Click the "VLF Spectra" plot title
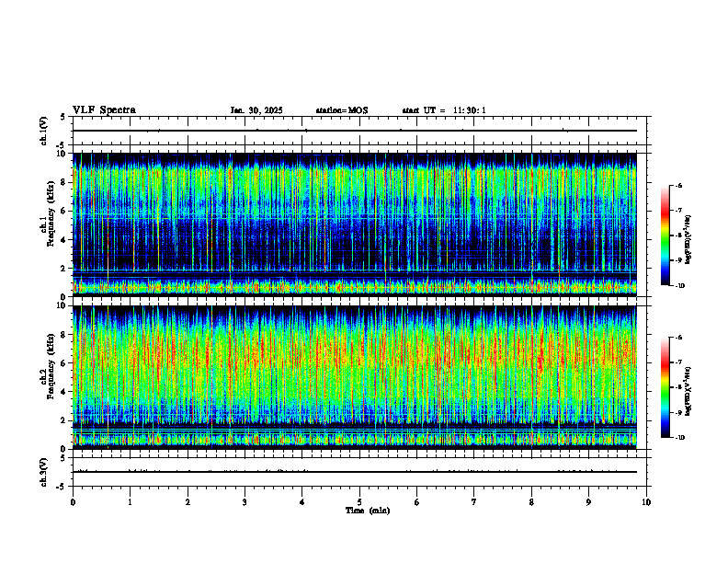728x563 pixels. [104, 110]
